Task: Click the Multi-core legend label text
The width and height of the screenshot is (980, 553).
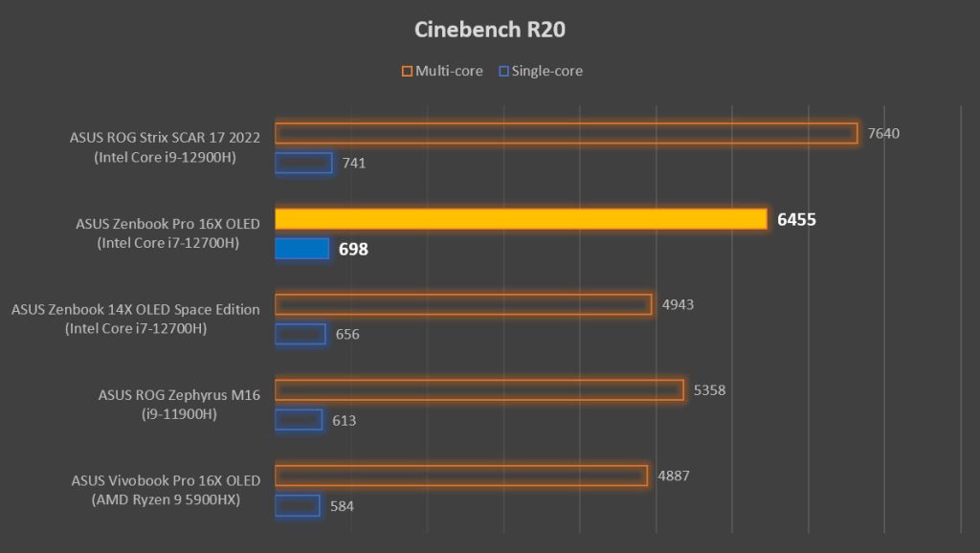Action: (449, 71)
